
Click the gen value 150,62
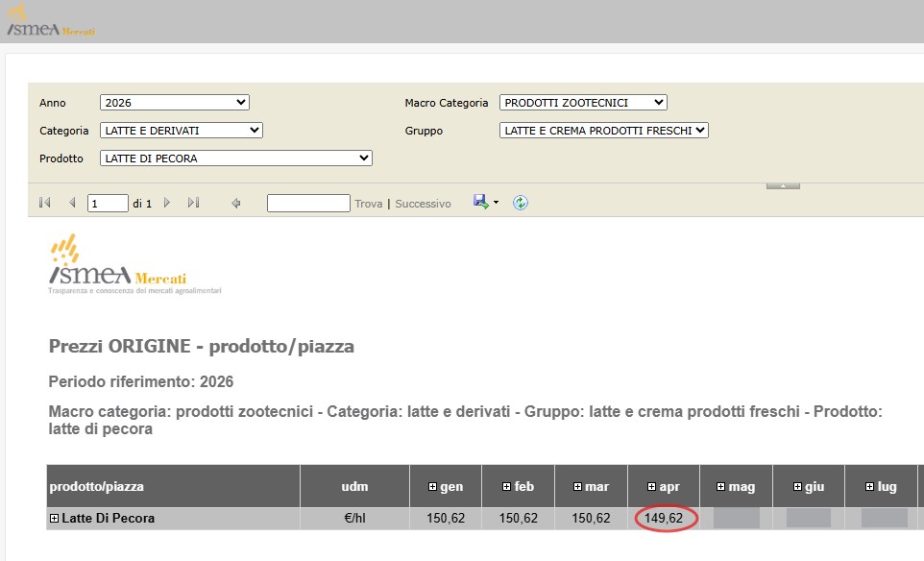(x=446, y=519)
